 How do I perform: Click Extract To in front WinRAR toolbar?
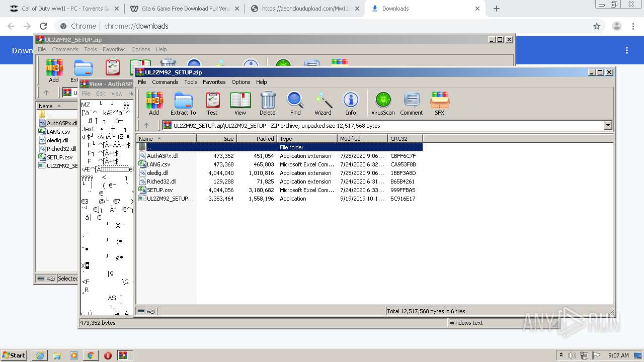point(183,103)
